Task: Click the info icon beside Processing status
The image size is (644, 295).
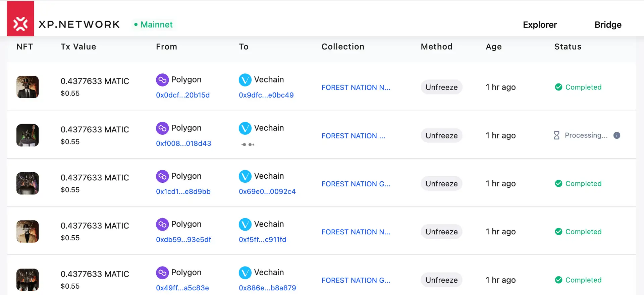Action: click(x=616, y=135)
